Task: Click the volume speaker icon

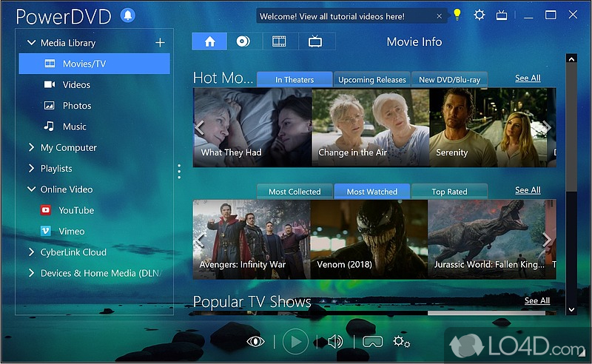Action: (x=335, y=342)
